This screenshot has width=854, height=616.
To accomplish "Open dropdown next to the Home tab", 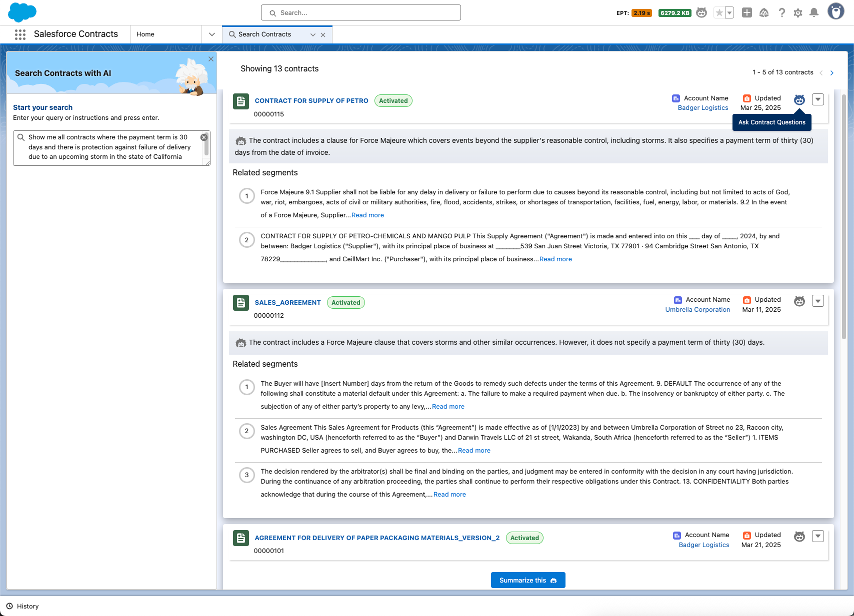I will pyautogui.click(x=211, y=34).
